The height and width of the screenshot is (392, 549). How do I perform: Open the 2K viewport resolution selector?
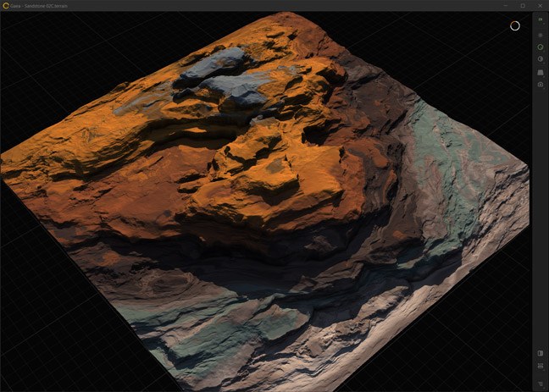pyautogui.click(x=541, y=18)
